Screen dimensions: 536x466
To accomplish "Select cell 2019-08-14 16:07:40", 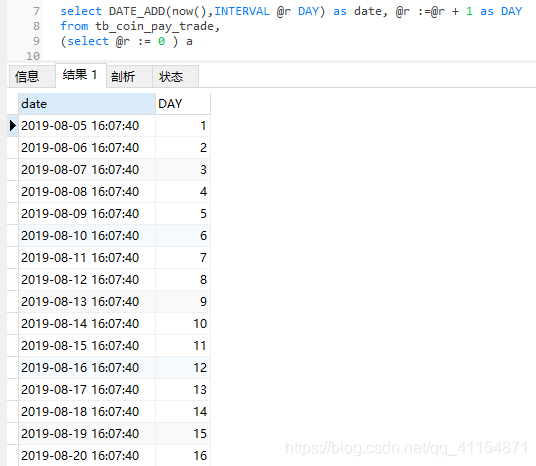I will coord(87,323).
